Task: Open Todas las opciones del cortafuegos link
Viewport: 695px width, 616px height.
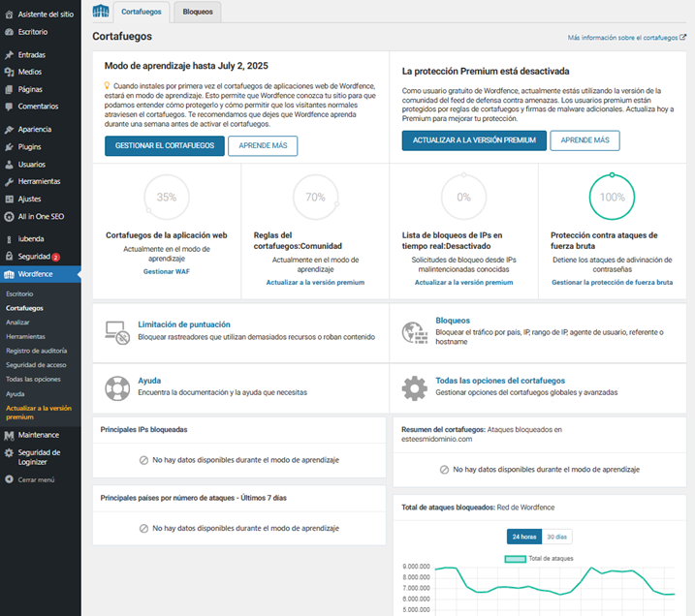Action: (500, 381)
